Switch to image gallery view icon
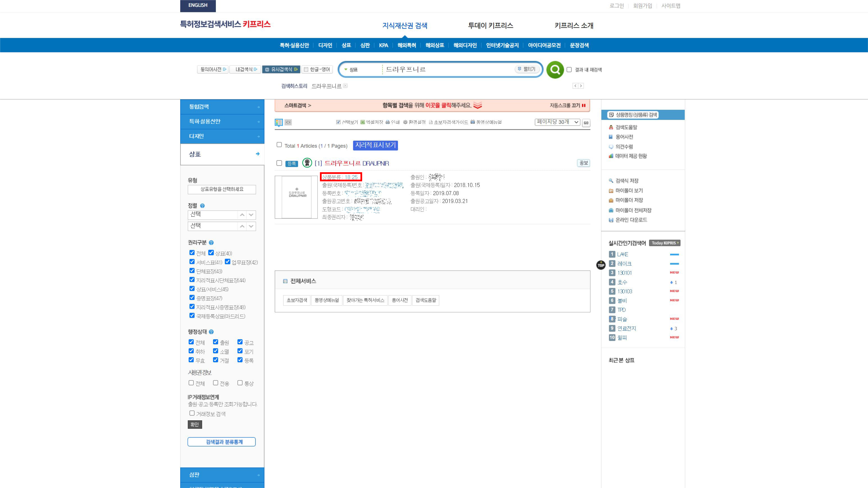Image resolution: width=868 pixels, height=488 pixels. pos(288,122)
